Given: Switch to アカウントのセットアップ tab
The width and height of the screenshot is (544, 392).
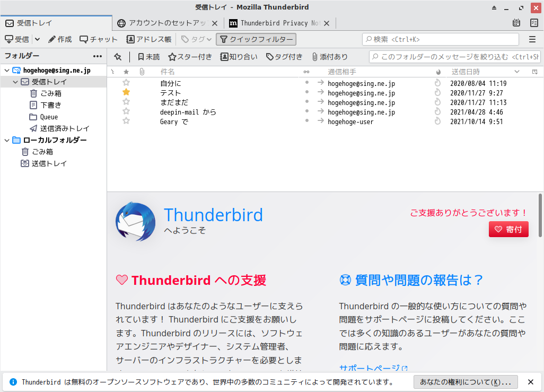Looking at the screenshot, I should (x=168, y=23).
